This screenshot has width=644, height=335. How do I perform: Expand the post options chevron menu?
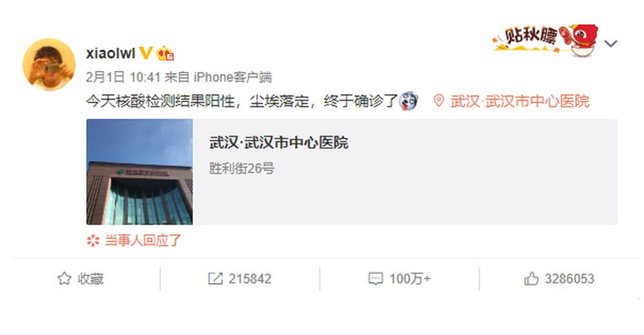[611, 44]
